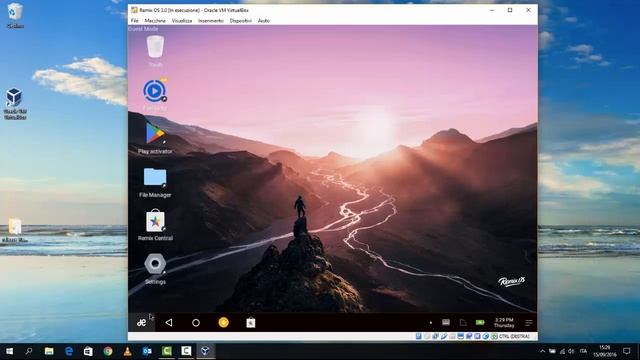Viewport: 640px width, 360px height.
Task: Open the Windows Action Center icon
Action: coord(627,351)
